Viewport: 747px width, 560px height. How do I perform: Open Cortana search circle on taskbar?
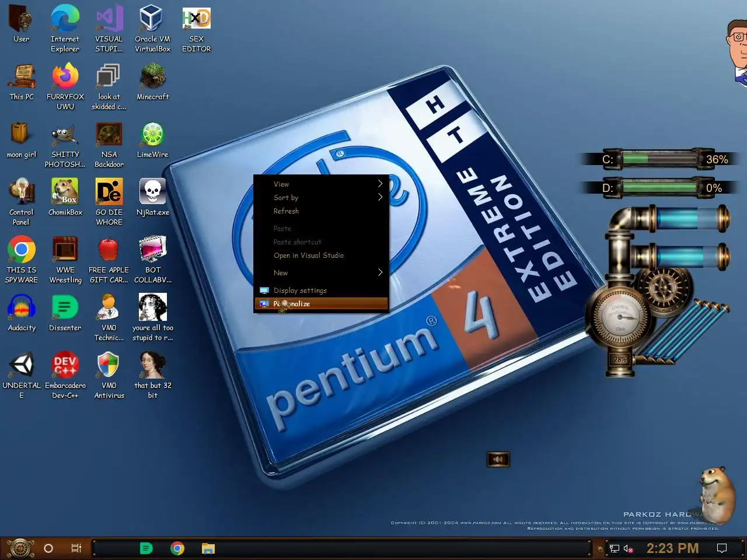(x=48, y=548)
